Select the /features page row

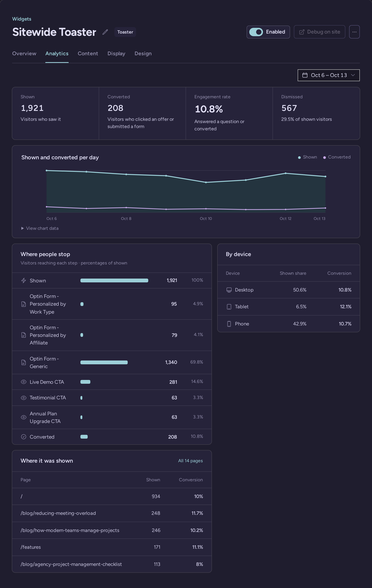[x=112, y=547]
